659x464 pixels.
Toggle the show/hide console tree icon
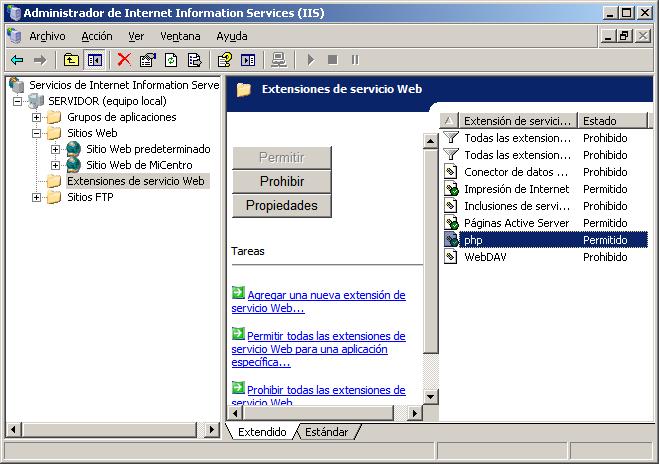tap(94, 60)
